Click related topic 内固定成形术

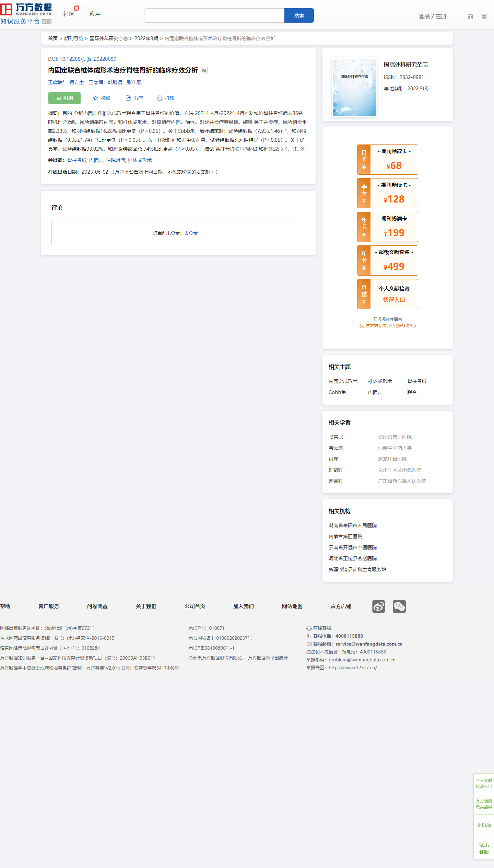343,381
